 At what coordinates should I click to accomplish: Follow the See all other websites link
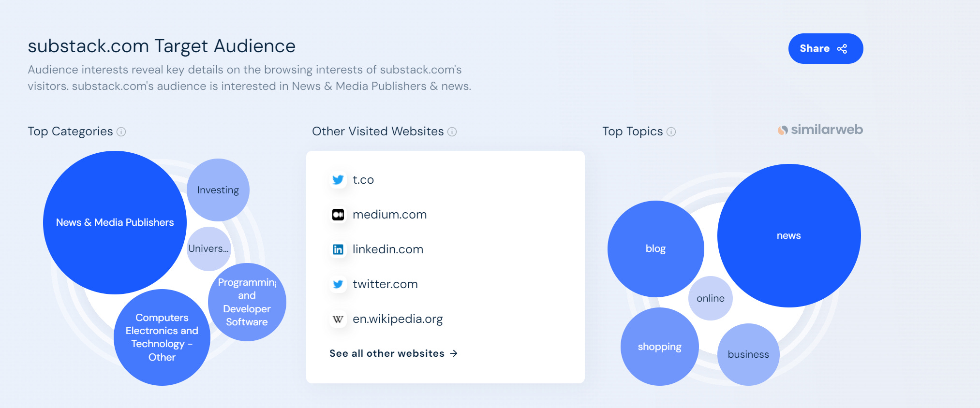(x=386, y=353)
